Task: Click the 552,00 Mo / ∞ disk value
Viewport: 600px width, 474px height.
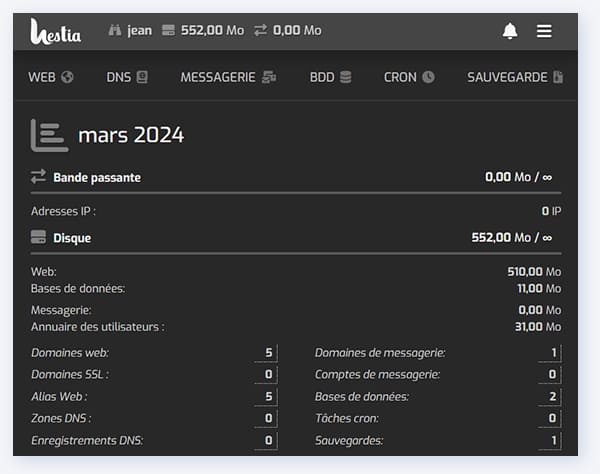Action: coord(512,238)
